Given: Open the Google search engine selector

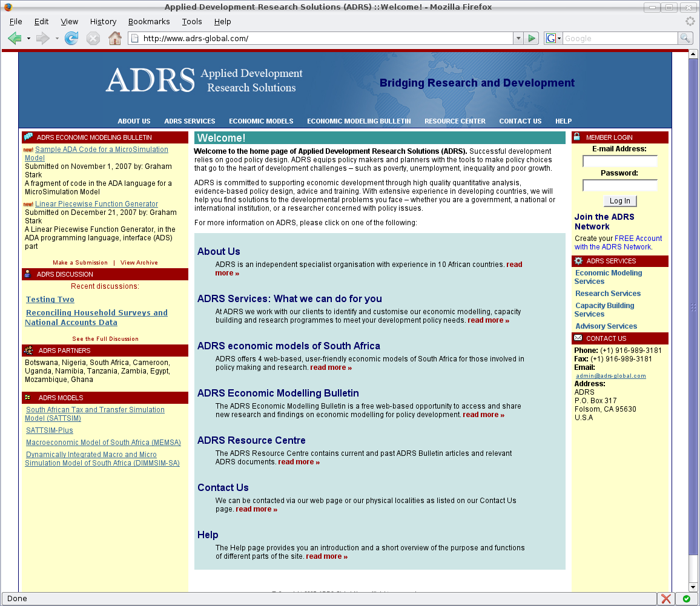Looking at the screenshot, I should tap(557, 38).
